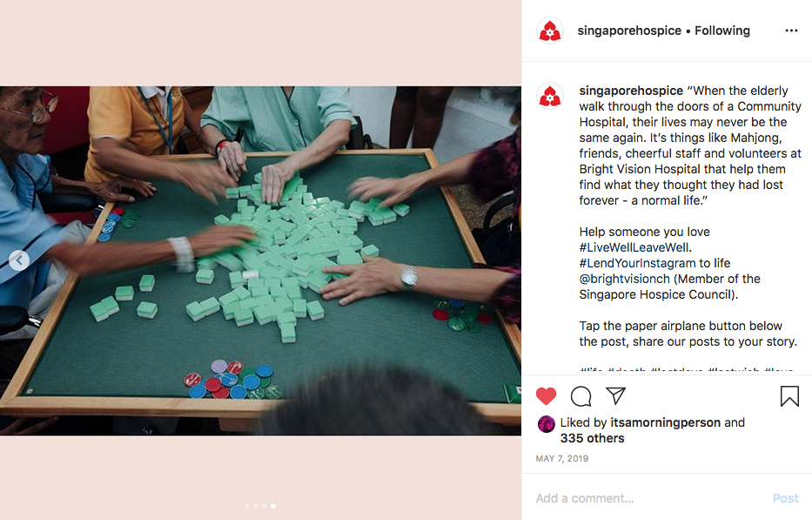Toggle the Following status button
Viewport: 812px width, 520px height.
721,30
